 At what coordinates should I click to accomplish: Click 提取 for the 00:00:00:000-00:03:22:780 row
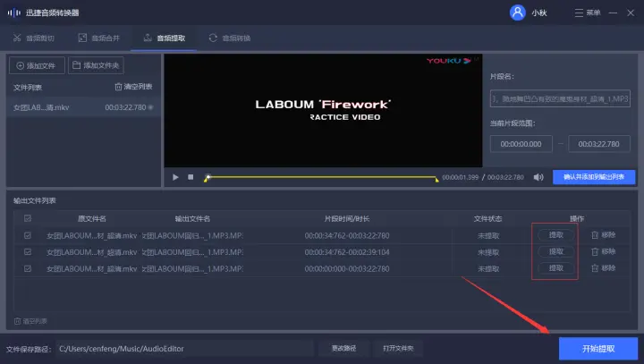pos(556,268)
